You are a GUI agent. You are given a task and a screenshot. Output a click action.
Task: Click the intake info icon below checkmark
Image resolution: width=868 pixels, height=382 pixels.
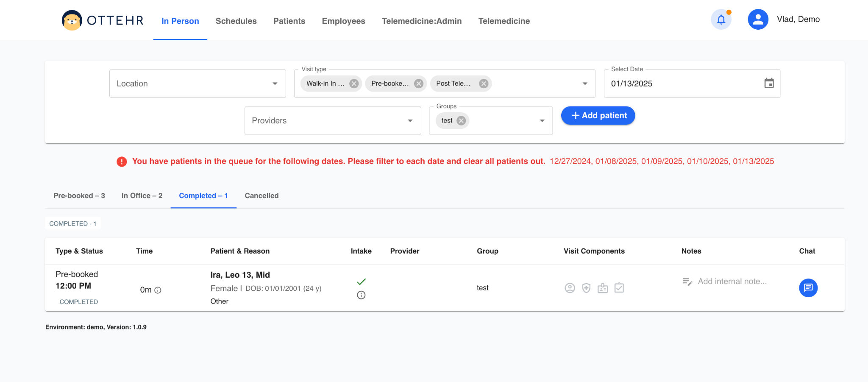361,295
